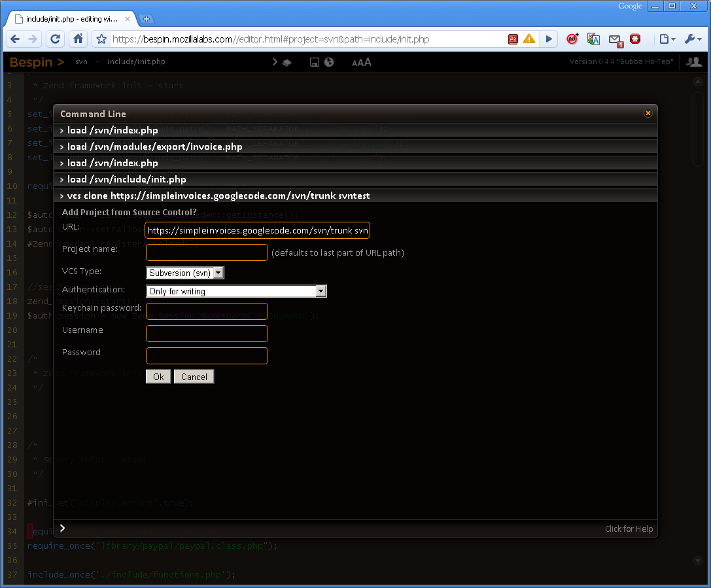Expand 'load /svn/modules/export/invoice.php' history entry
This screenshot has width=711, height=588.
(x=356, y=147)
